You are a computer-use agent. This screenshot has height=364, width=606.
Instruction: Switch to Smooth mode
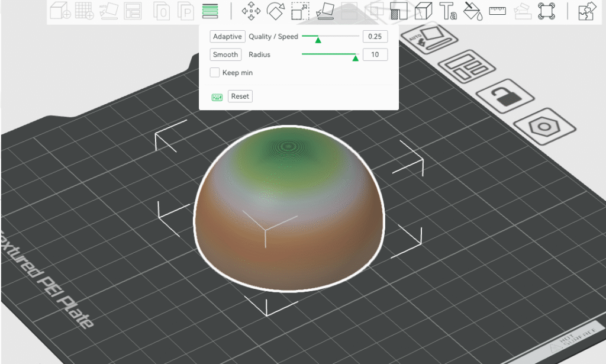225,54
